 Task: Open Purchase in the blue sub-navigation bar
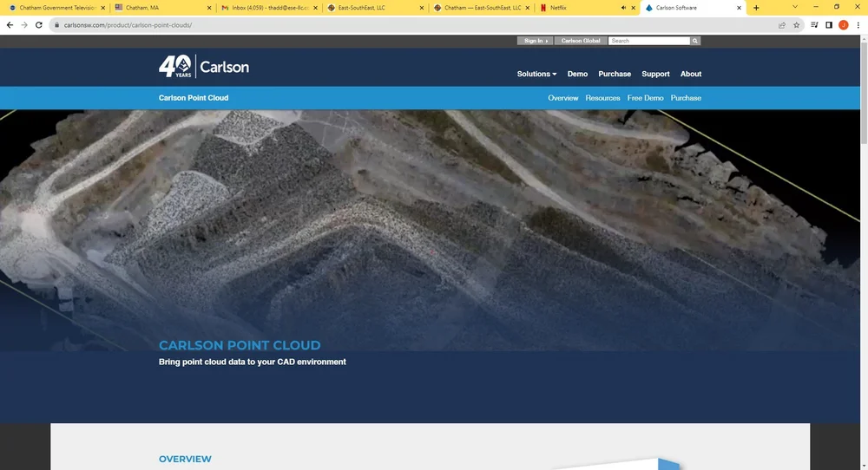click(686, 98)
